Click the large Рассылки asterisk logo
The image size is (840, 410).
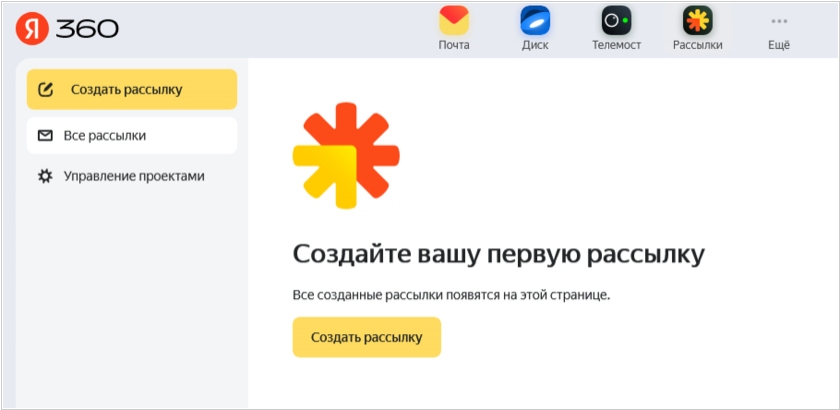[346, 155]
